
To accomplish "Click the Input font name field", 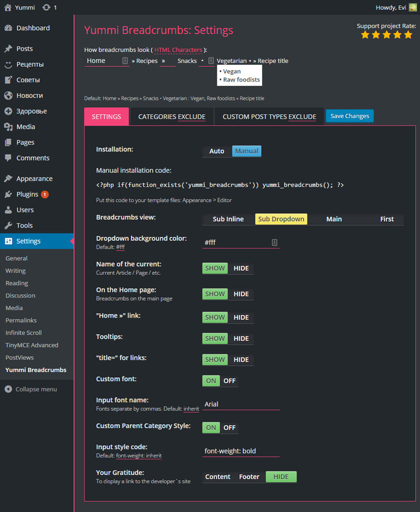I will [x=241, y=404].
